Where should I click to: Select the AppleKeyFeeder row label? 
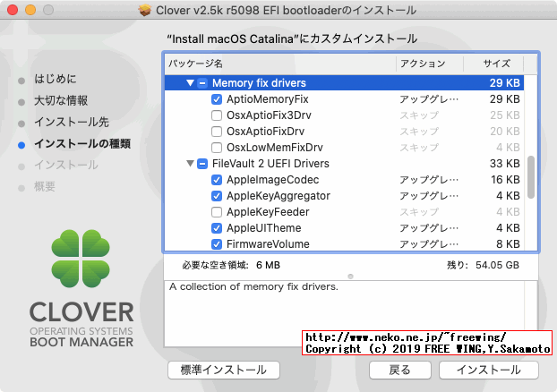point(268,212)
